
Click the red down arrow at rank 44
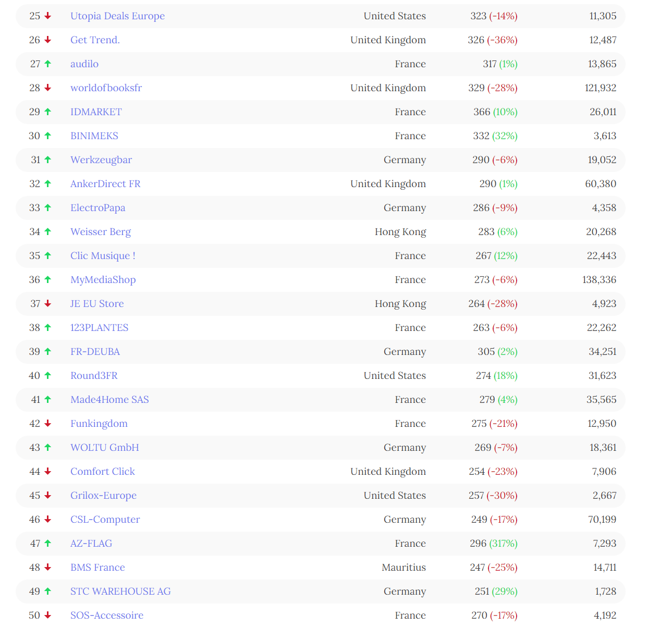point(48,472)
